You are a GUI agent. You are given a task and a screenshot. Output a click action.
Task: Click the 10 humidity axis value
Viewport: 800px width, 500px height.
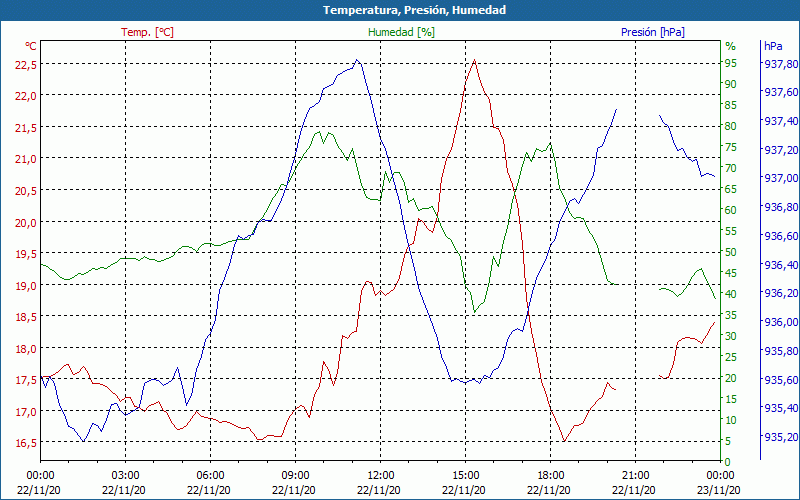731,420
